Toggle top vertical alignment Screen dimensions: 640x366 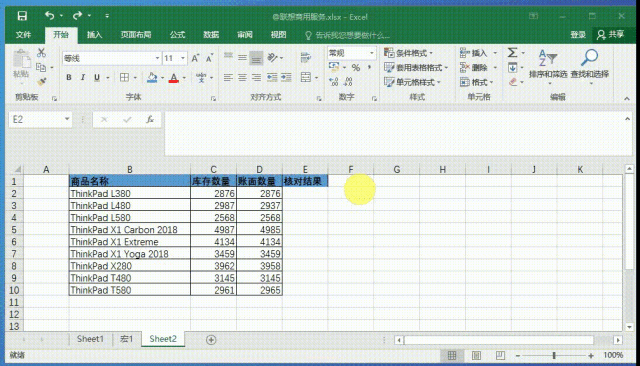pyautogui.click(x=229, y=55)
